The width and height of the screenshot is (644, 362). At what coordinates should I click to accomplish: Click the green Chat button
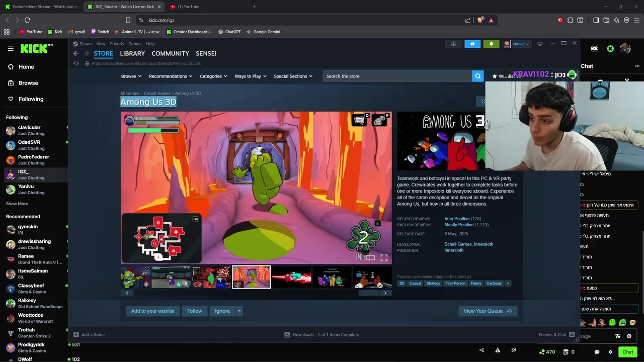coord(627,352)
